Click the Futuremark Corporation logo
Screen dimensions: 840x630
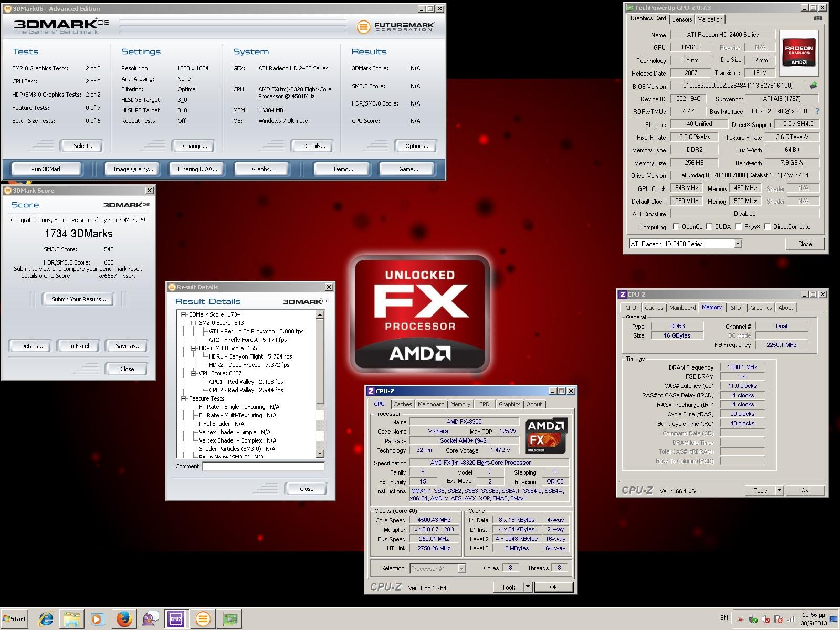coord(395,26)
